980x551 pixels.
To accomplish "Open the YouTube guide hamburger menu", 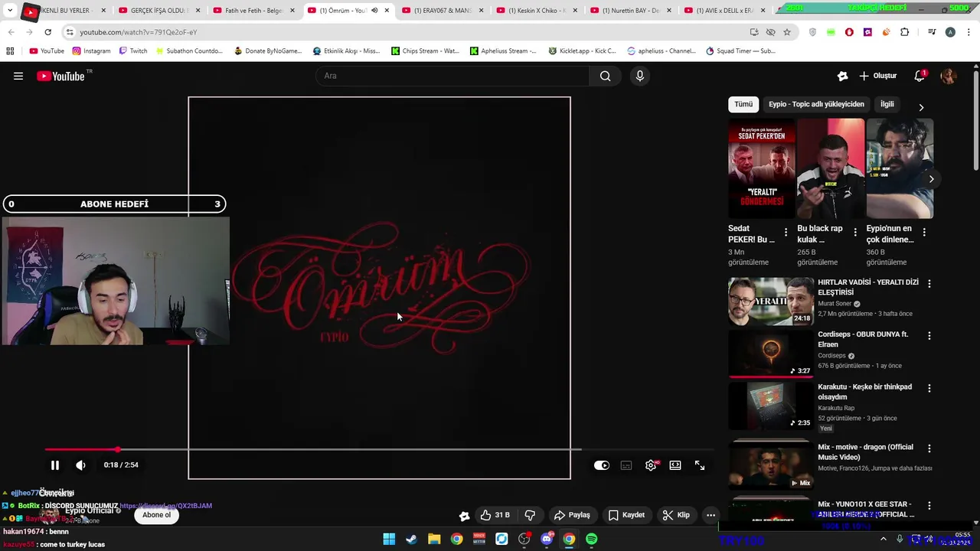I will click(18, 76).
